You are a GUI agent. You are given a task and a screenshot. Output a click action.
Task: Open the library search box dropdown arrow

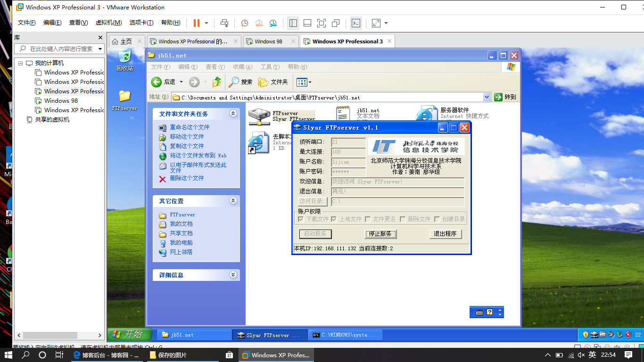100,49
